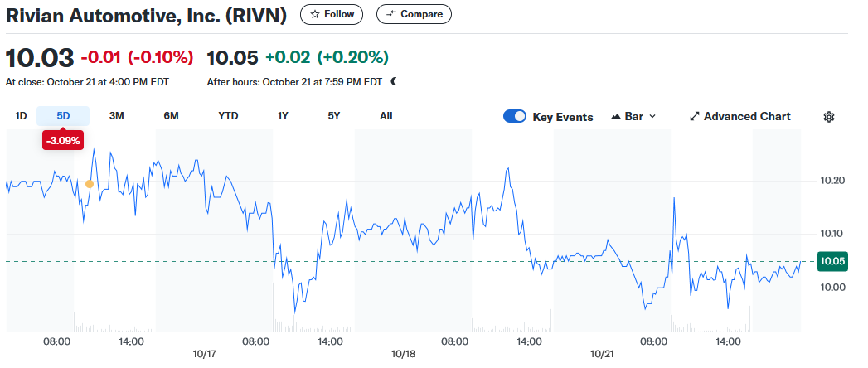
Task: Select the 5Y time range
Action: pos(334,116)
